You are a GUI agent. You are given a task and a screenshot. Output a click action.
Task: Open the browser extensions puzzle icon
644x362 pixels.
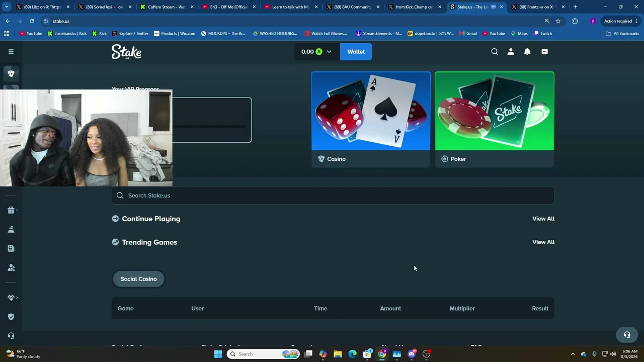[575, 21]
